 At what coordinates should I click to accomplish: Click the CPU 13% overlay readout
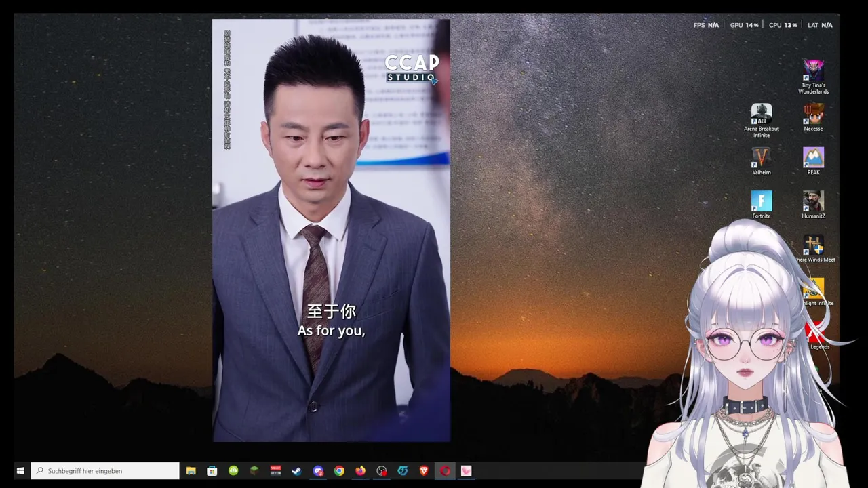tap(783, 25)
